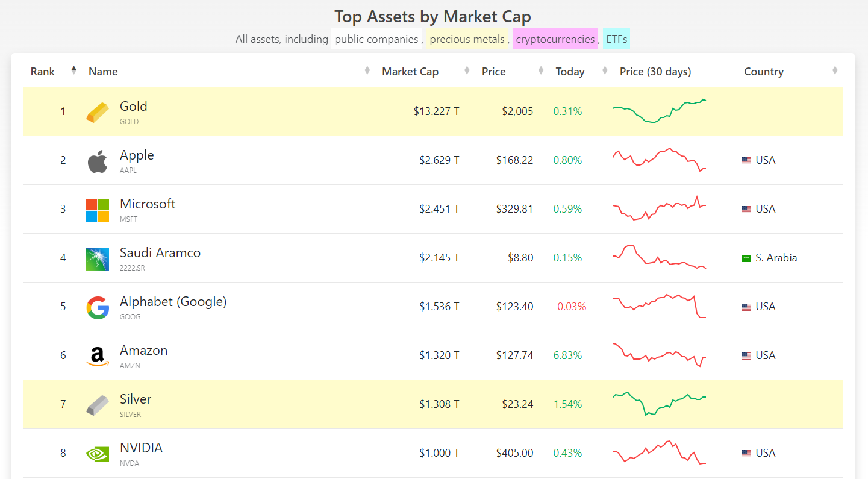Click the Apple logo icon

(98, 161)
